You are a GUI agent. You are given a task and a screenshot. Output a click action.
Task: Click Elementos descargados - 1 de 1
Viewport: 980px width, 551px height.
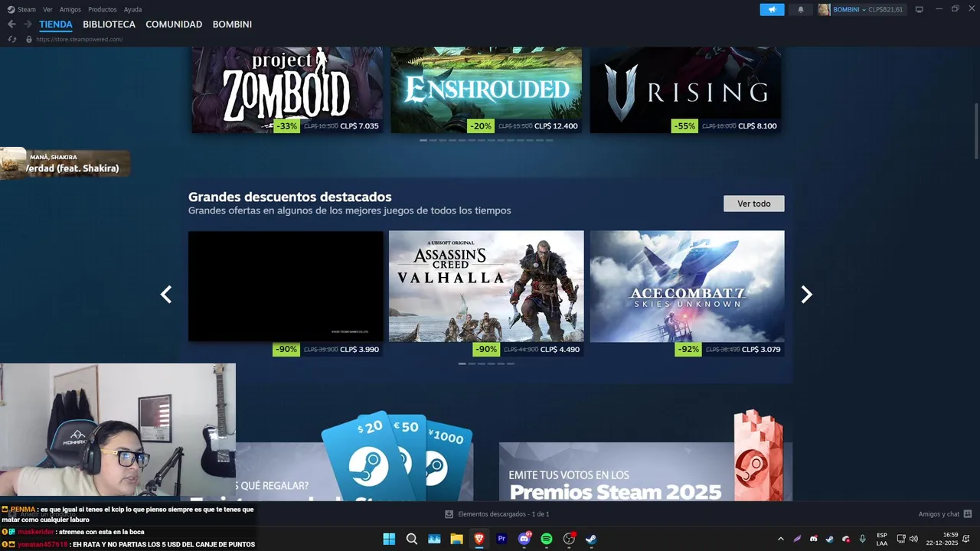(504, 514)
